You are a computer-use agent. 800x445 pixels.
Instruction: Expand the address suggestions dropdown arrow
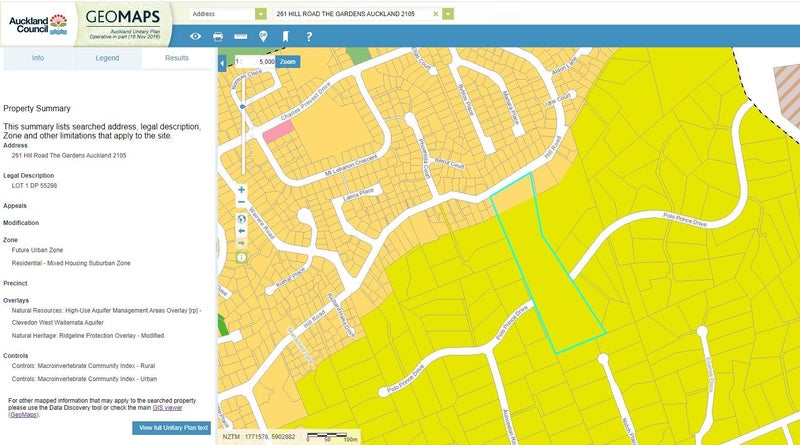448,14
